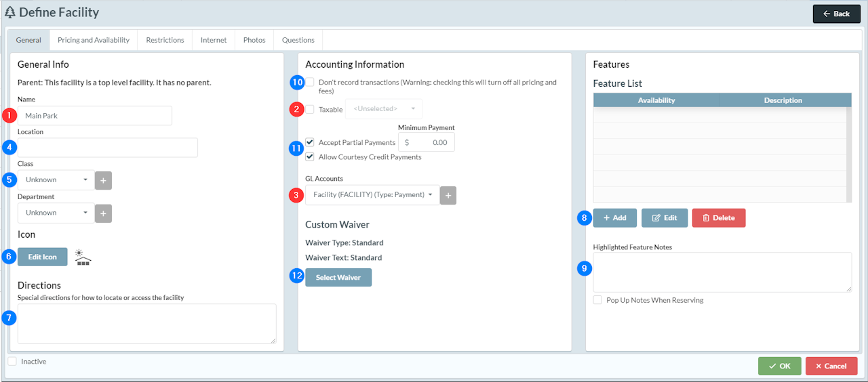868x382 pixels.
Task: Click the plus icon next to GL Accounts
Action: (448, 195)
